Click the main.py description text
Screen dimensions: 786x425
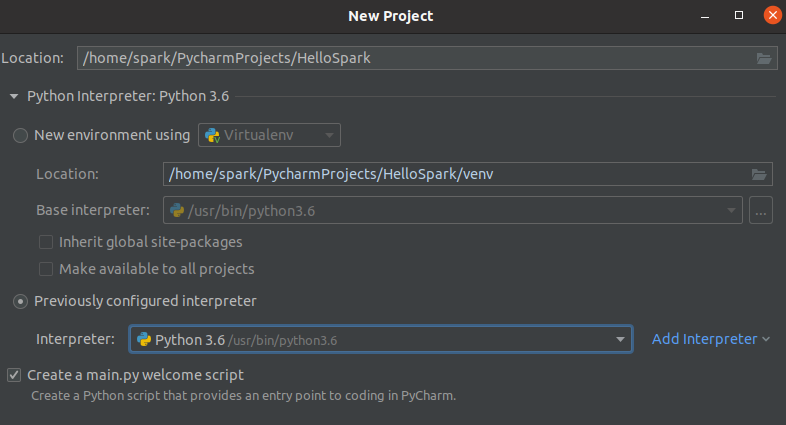(244, 396)
